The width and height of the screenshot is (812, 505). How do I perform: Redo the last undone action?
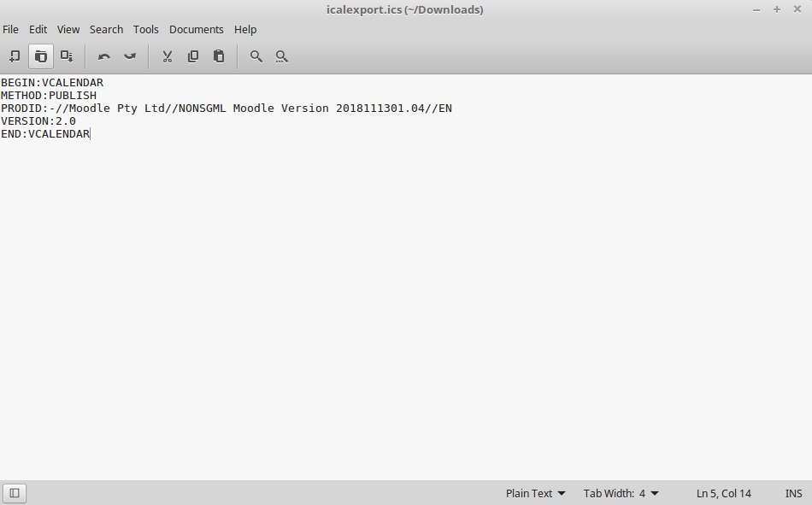130,56
